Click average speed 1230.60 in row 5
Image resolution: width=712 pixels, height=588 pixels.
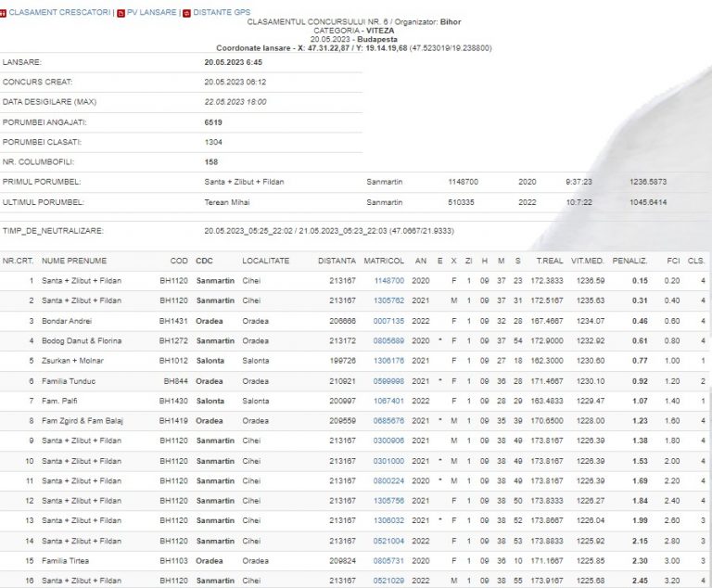tap(591, 361)
